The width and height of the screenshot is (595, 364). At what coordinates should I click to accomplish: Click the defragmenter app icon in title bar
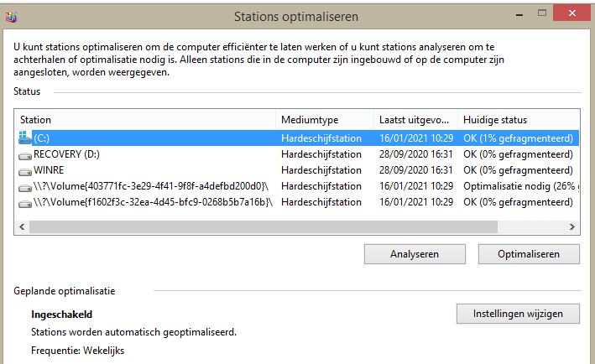tap(11, 15)
